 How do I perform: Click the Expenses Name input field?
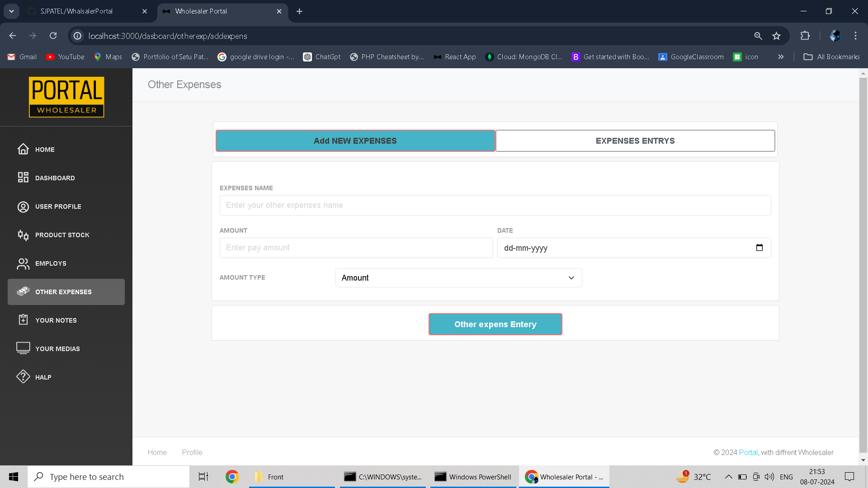[x=495, y=206]
